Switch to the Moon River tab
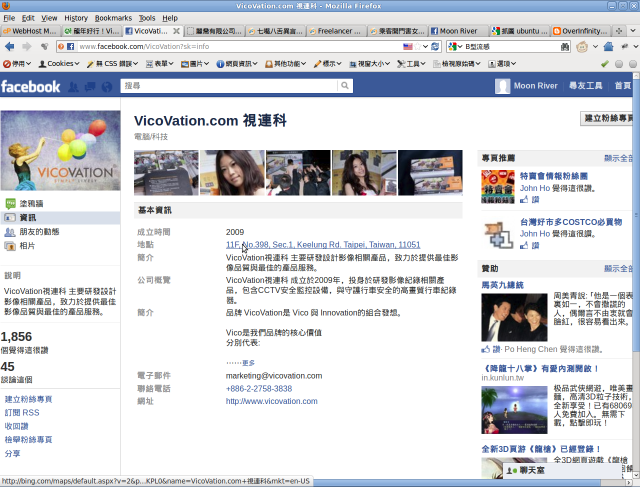Image resolution: width=640 pixels, height=487 pixels. [x=458, y=31]
